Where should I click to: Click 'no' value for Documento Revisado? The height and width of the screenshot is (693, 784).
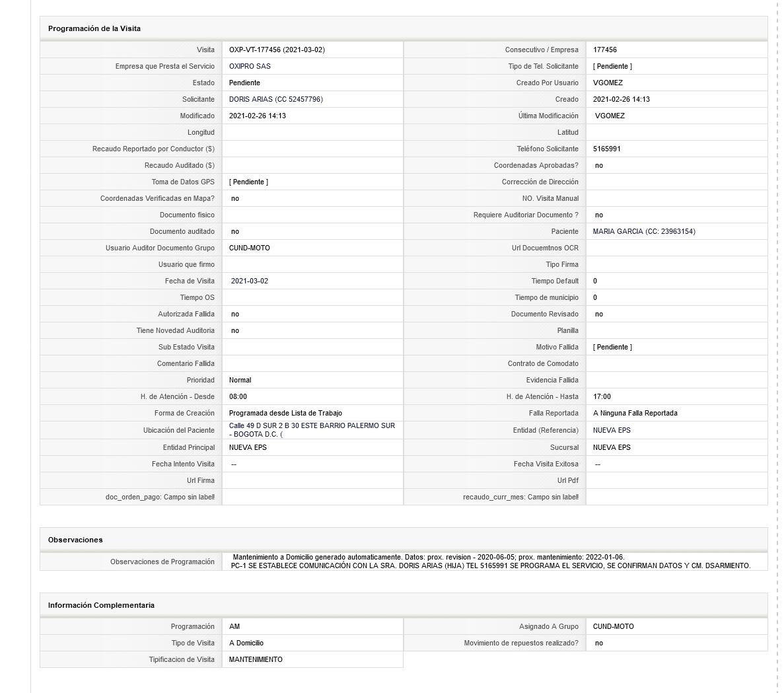pos(599,314)
